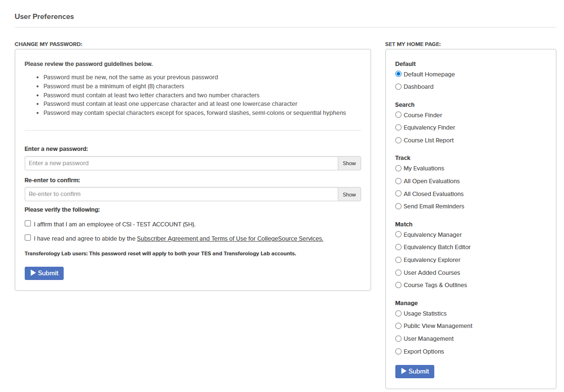This screenshot has height=392, width=564.
Task: Click the 'Please verify the following:' label
Action: coord(62,209)
